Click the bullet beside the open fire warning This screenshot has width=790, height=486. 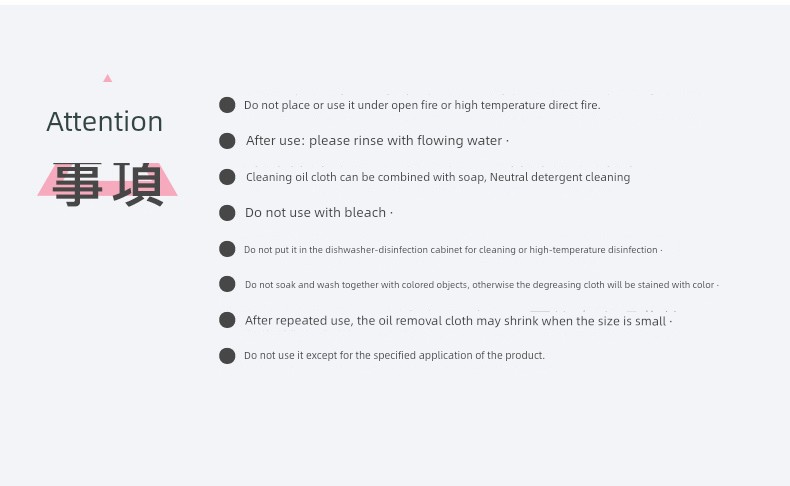pos(227,105)
